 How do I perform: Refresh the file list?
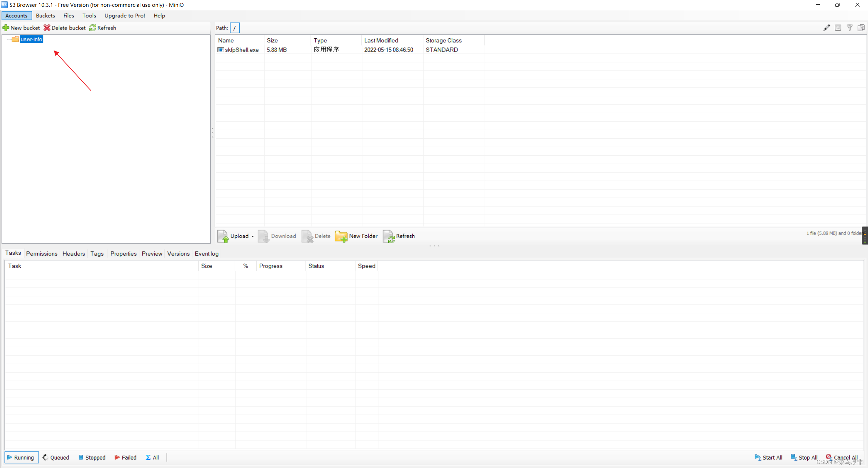click(x=399, y=236)
